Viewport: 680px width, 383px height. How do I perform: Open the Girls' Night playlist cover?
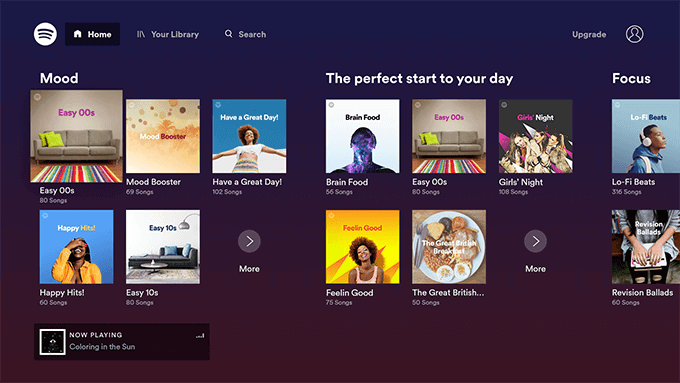tap(536, 136)
